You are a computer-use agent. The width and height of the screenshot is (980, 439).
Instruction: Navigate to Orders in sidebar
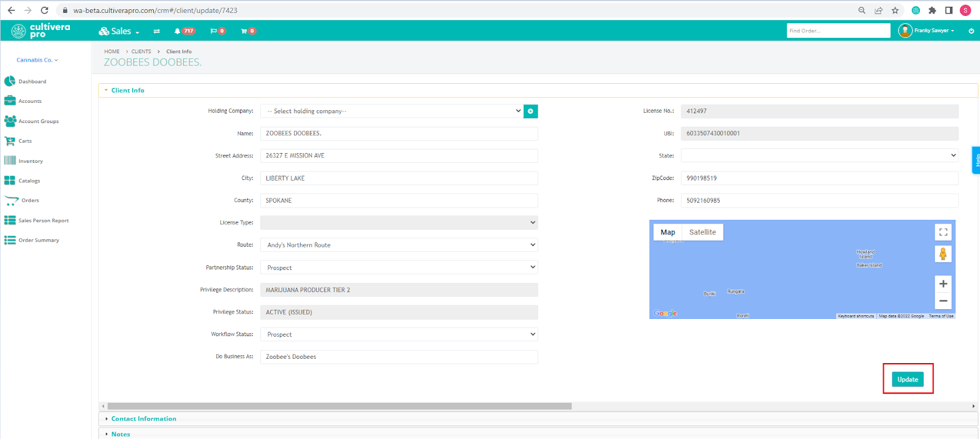coord(22,200)
